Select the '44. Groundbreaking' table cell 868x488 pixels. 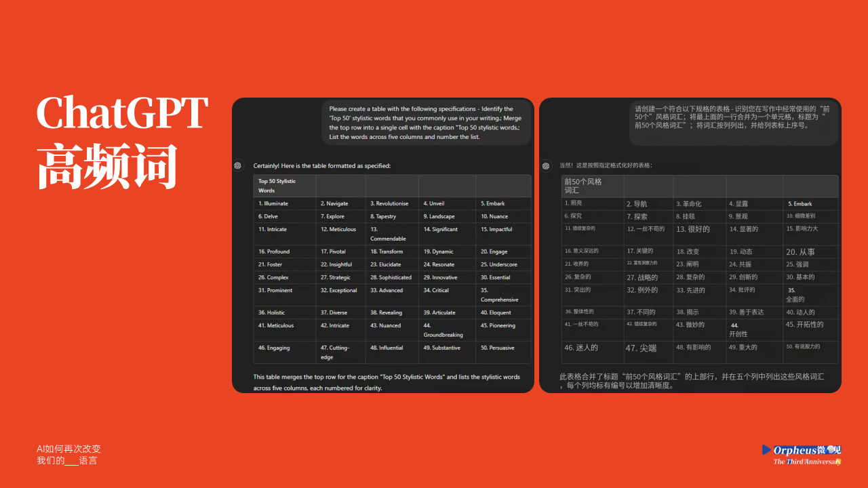point(446,330)
